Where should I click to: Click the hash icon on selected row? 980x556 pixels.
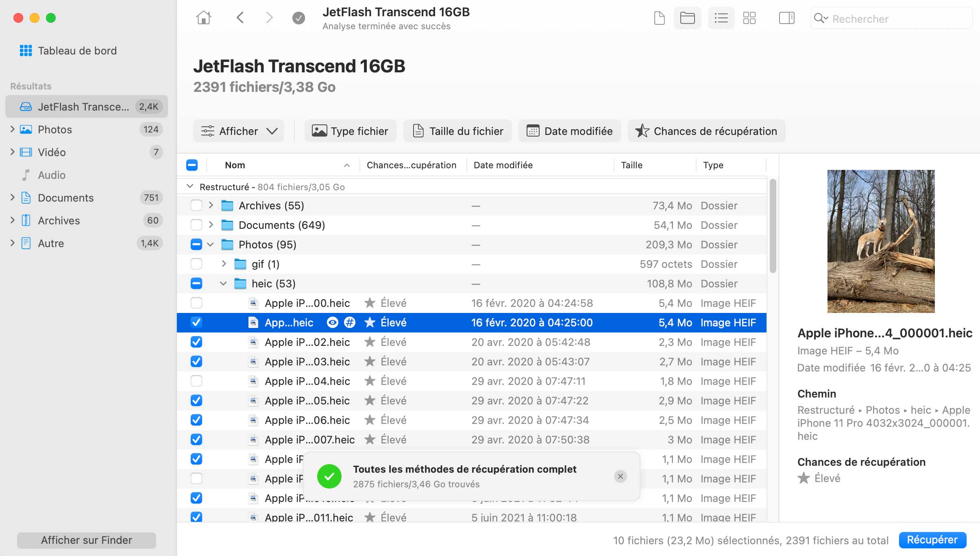pyautogui.click(x=349, y=323)
